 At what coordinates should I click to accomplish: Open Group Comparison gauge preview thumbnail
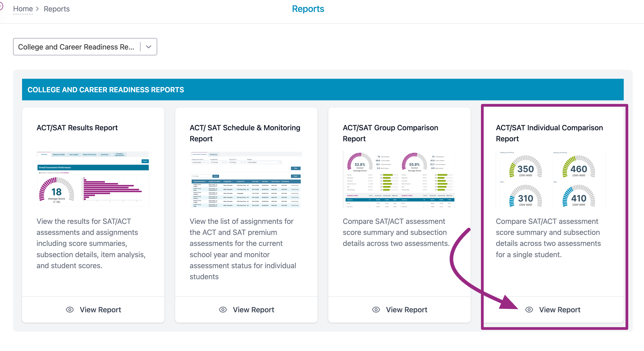pyautogui.click(x=399, y=179)
